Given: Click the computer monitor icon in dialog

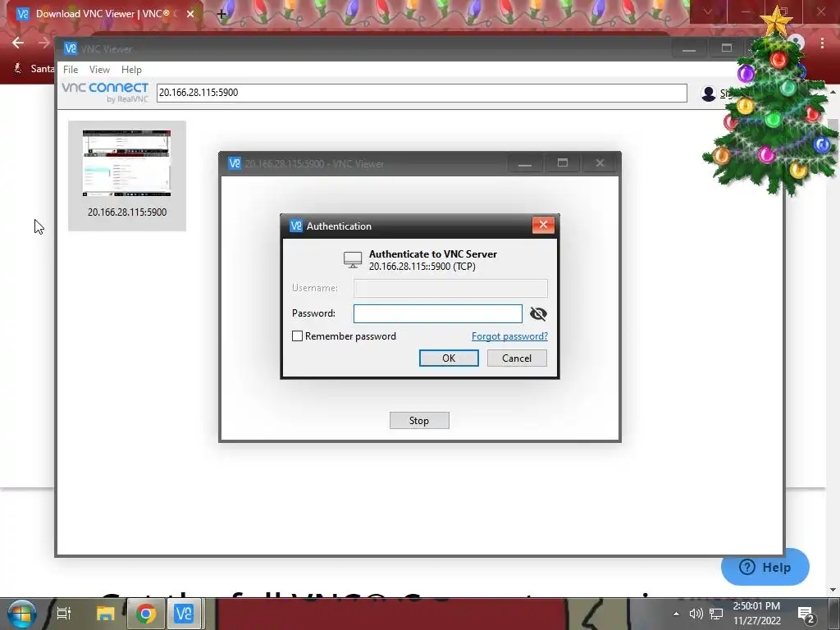Looking at the screenshot, I should [x=353, y=260].
